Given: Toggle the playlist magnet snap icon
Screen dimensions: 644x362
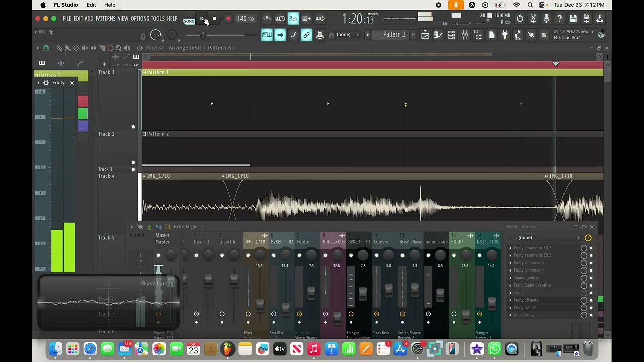Looking at the screenshot, I should coord(46,48).
